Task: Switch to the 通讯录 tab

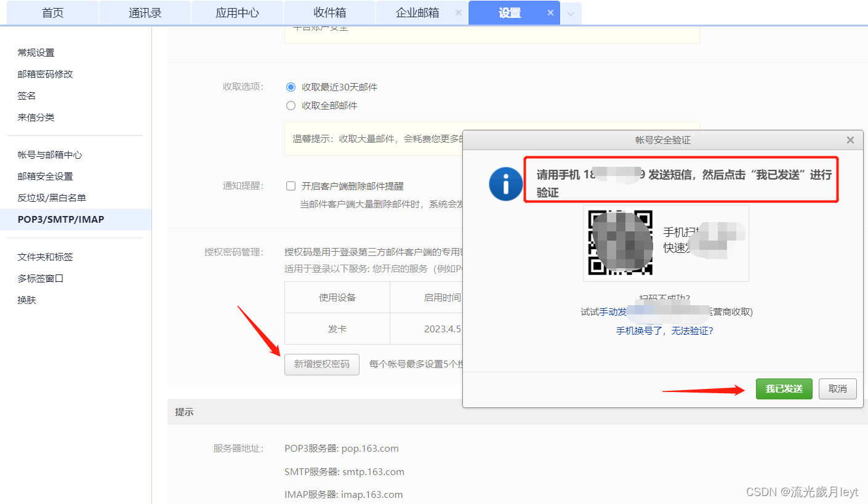Action: pos(145,13)
